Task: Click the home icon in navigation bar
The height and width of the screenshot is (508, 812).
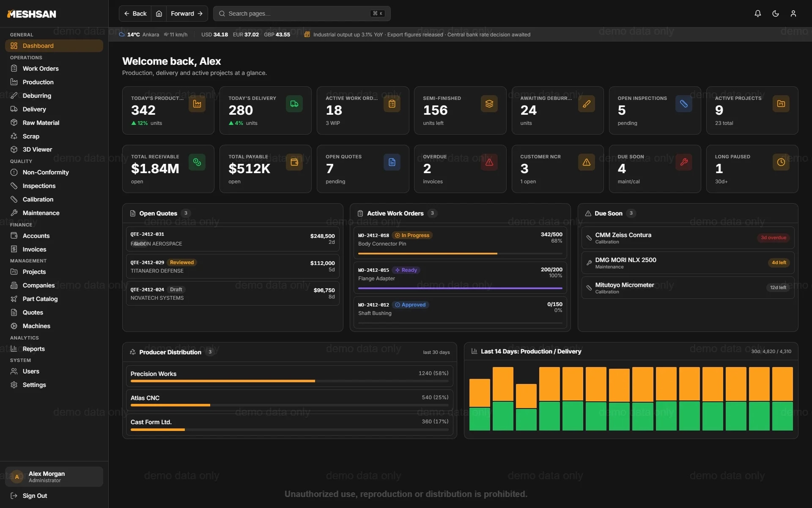Action: [x=159, y=14]
